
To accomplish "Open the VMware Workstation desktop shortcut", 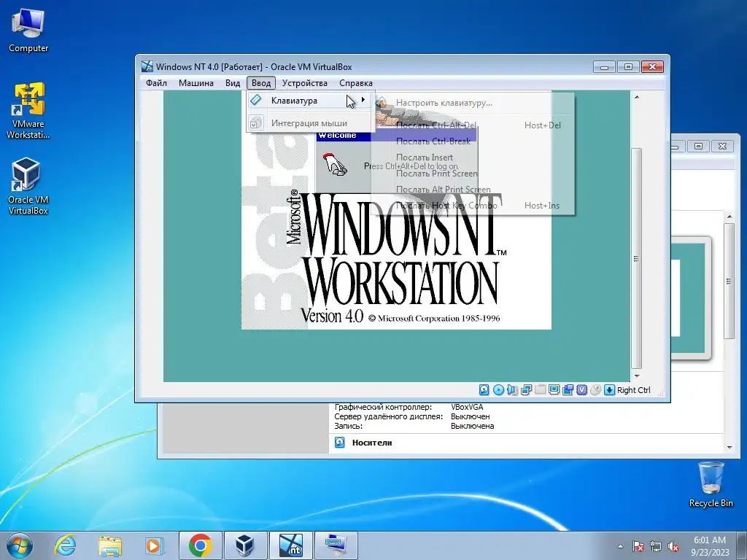I will click(28, 111).
